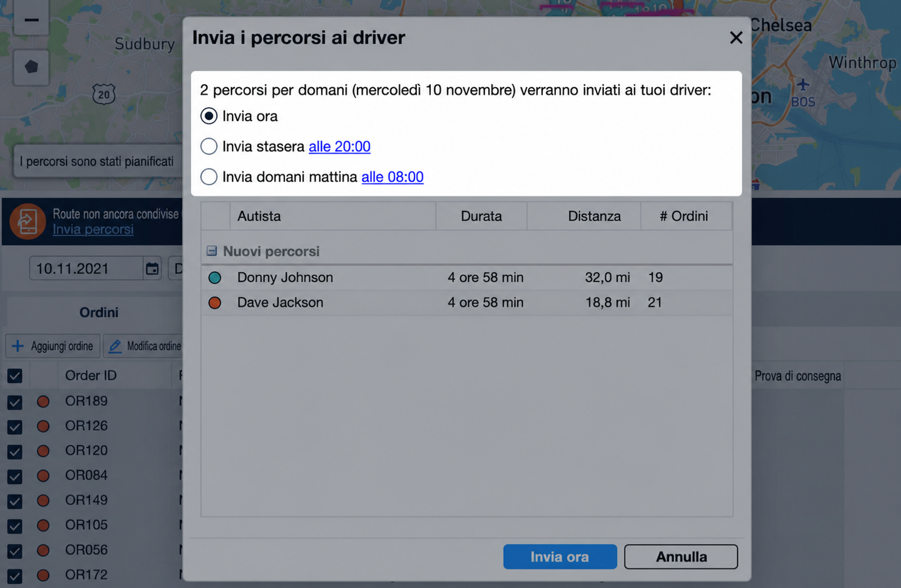901x588 pixels.
Task: Click the Route 20 shield on map
Action: coord(104,94)
